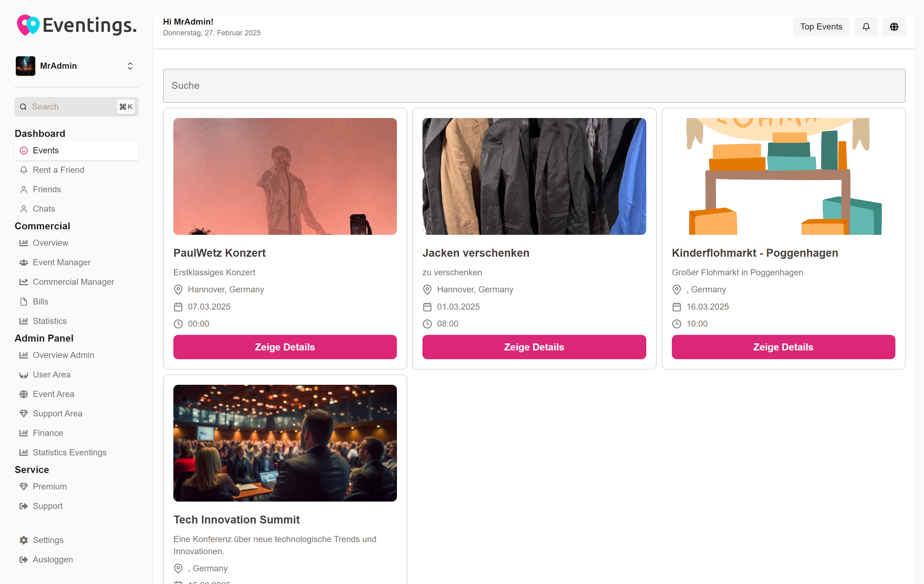The width and height of the screenshot is (924, 584).
Task: Click the location pin on PaulWetz Konzert
Action: click(178, 289)
